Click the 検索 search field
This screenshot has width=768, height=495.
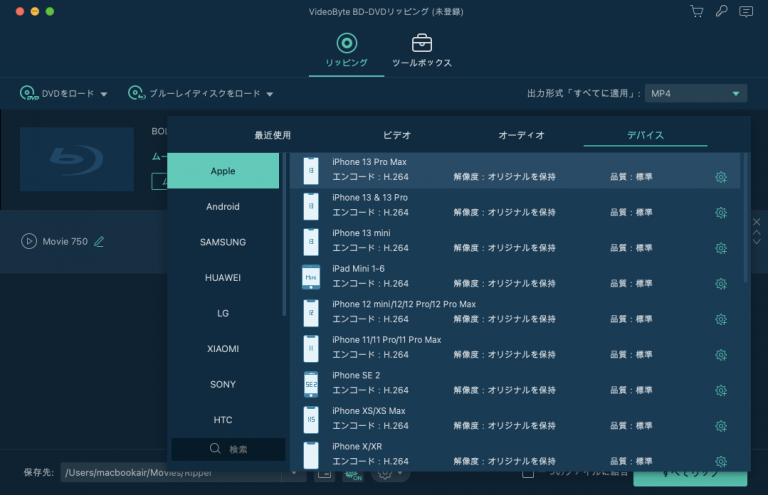228,449
